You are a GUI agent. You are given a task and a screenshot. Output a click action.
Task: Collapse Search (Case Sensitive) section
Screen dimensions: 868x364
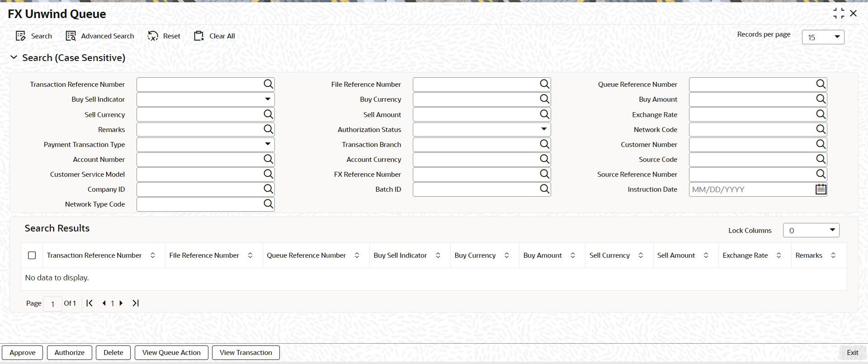(14, 57)
